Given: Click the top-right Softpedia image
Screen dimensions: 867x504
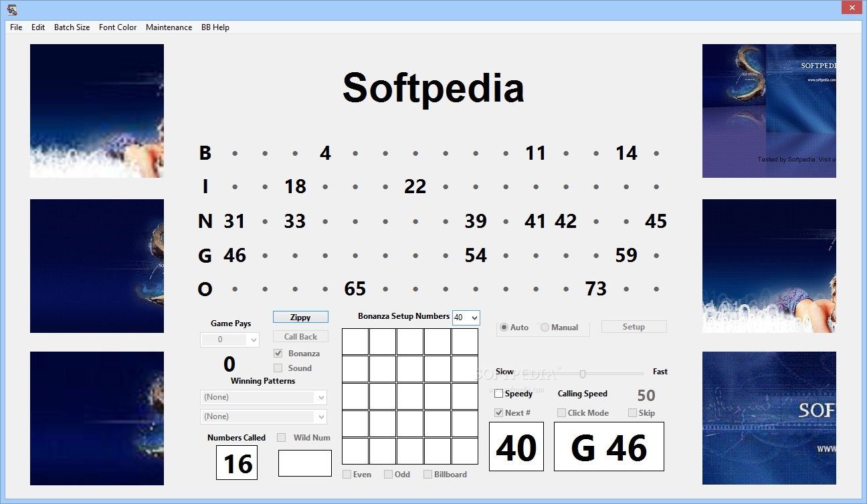Looking at the screenshot, I should 769,111.
